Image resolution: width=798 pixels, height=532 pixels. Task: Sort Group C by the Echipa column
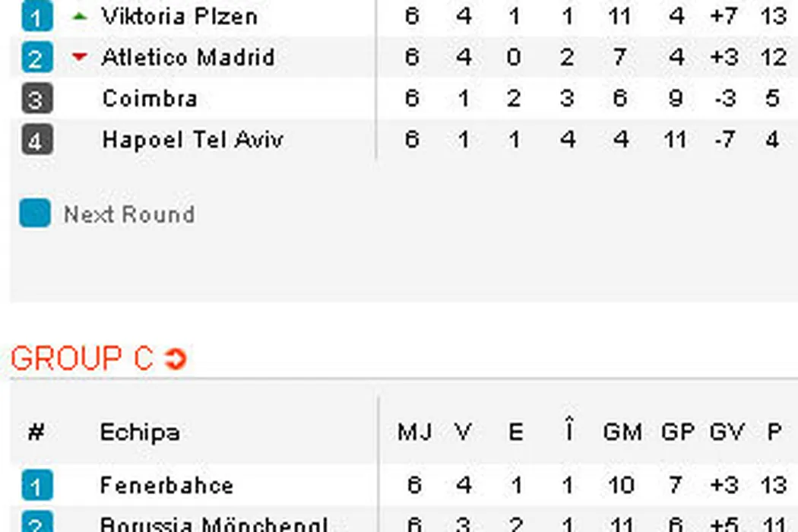click(140, 432)
